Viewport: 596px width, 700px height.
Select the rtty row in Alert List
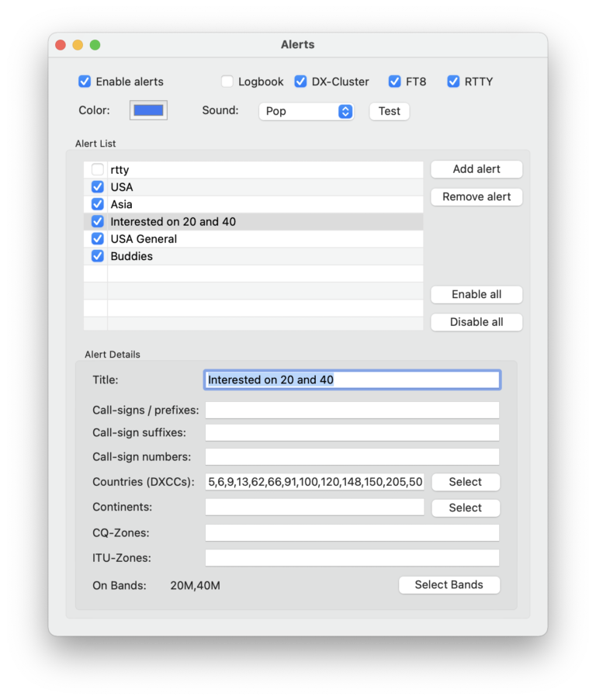254,170
